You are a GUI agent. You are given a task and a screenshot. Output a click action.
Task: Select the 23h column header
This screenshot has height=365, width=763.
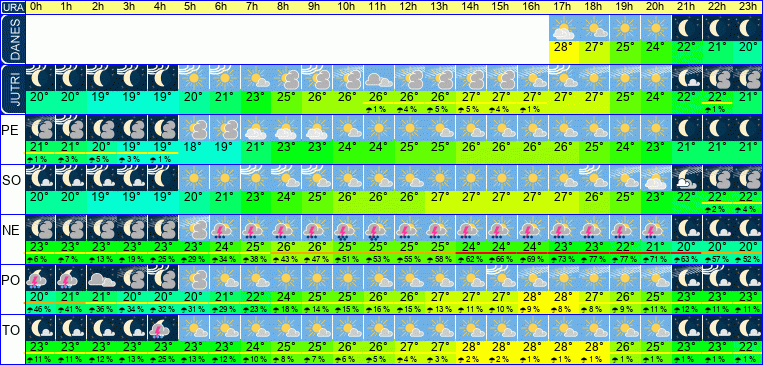pos(747,7)
